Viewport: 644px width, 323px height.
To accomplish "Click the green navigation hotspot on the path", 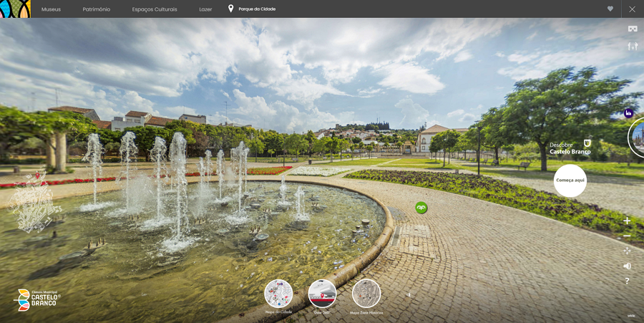I will tap(421, 208).
